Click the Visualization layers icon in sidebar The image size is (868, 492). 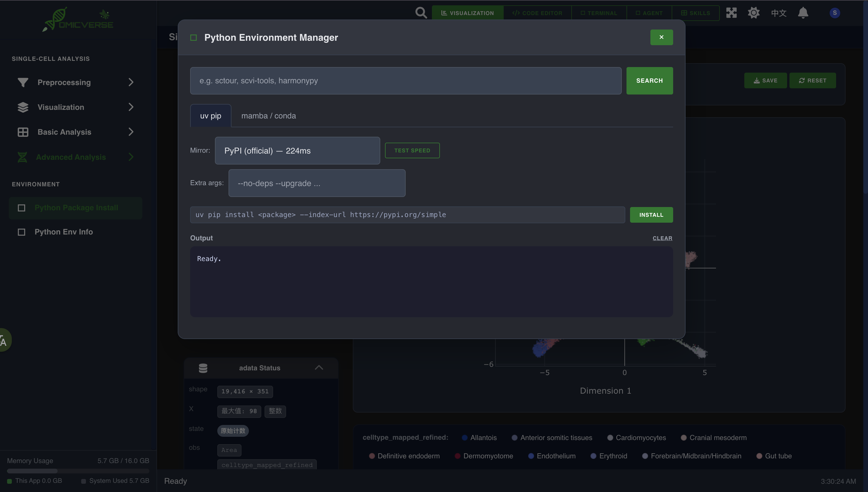[22, 107]
